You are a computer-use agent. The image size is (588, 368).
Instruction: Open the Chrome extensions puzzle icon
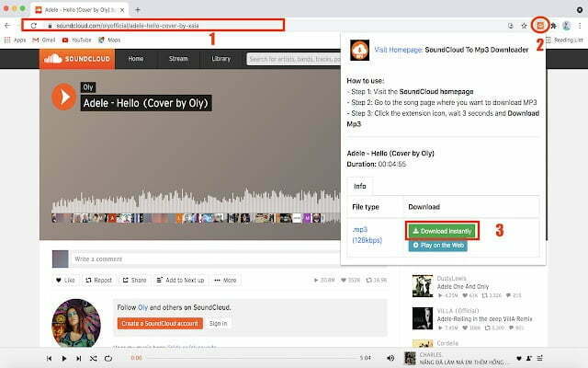click(x=553, y=26)
